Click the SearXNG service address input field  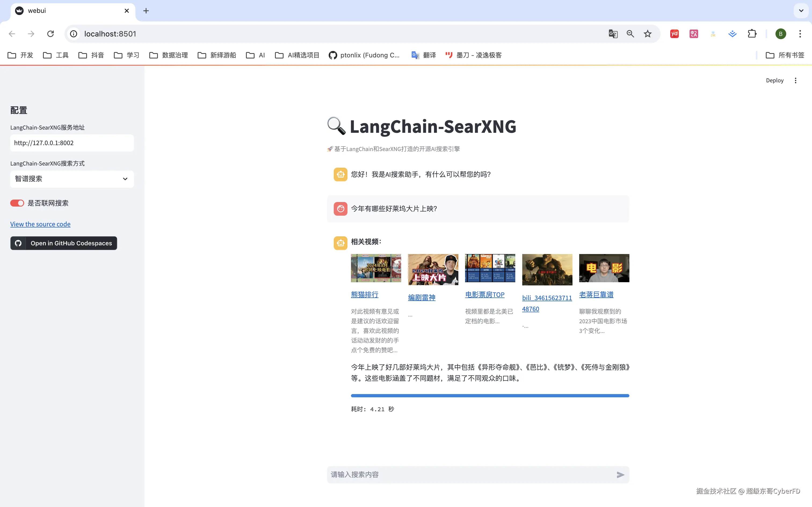coord(72,143)
